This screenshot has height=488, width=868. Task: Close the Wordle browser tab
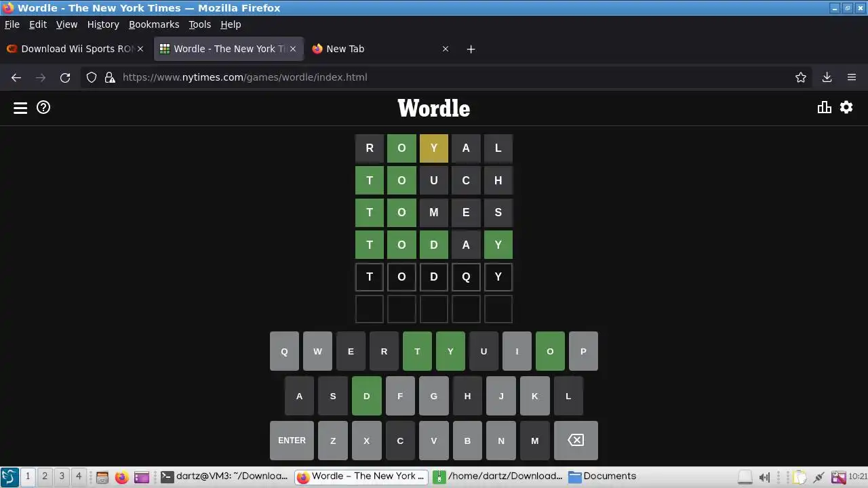(x=293, y=49)
